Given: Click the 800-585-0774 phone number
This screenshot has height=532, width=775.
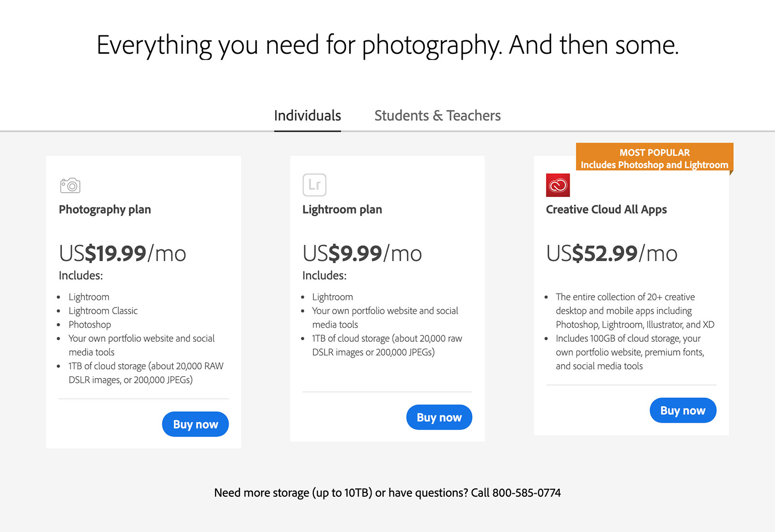Looking at the screenshot, I should coord(527,493).
